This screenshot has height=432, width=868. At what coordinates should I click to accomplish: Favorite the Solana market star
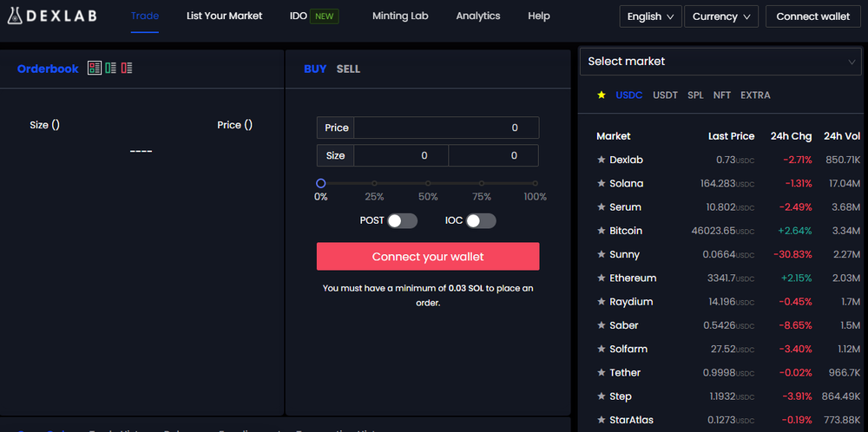[602, 184]
